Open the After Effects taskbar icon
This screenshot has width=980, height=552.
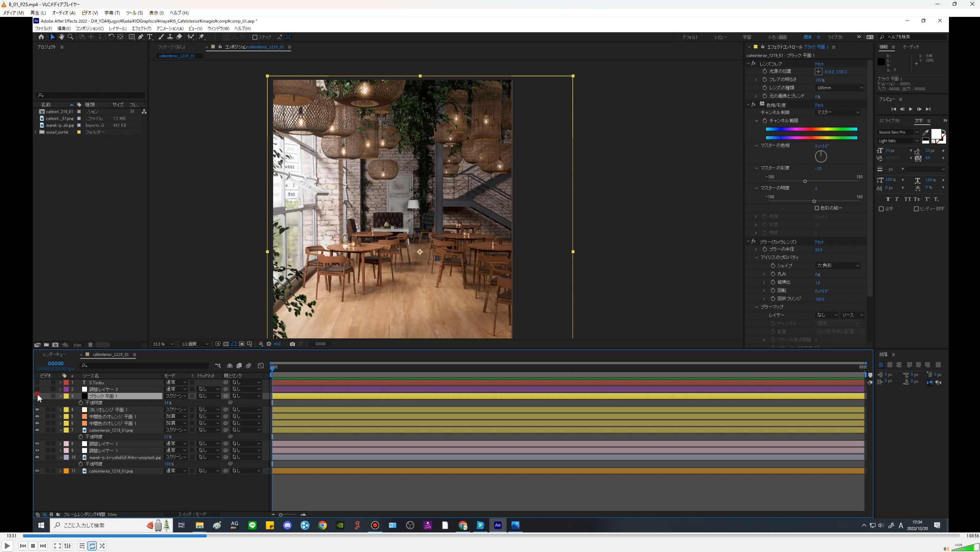click(497, 525)
